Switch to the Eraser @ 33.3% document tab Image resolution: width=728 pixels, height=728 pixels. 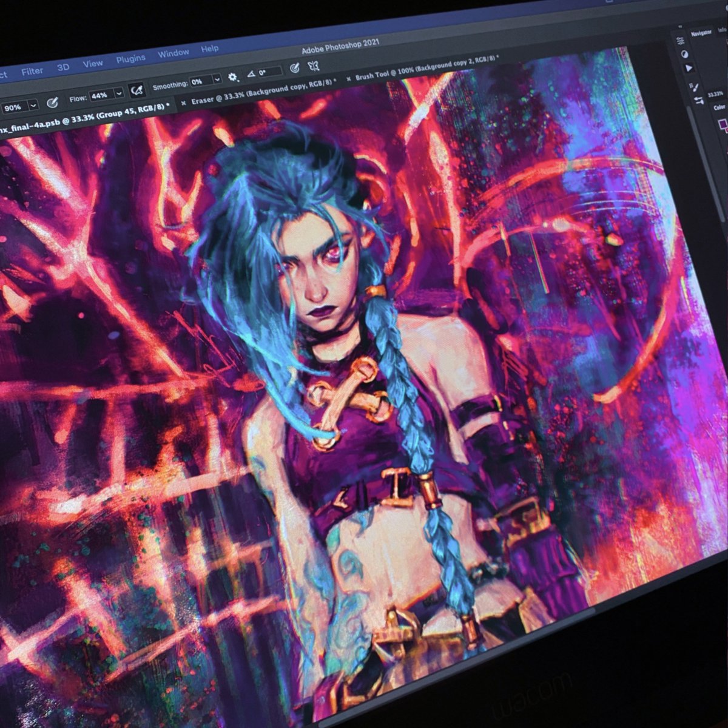(264, 92)
